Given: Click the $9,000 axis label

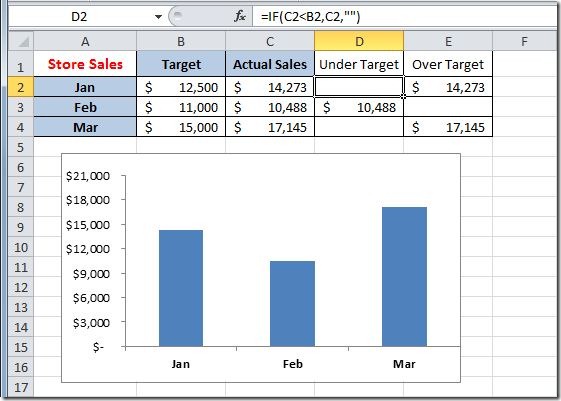Looking at the screenshot, I should point(91,274).
